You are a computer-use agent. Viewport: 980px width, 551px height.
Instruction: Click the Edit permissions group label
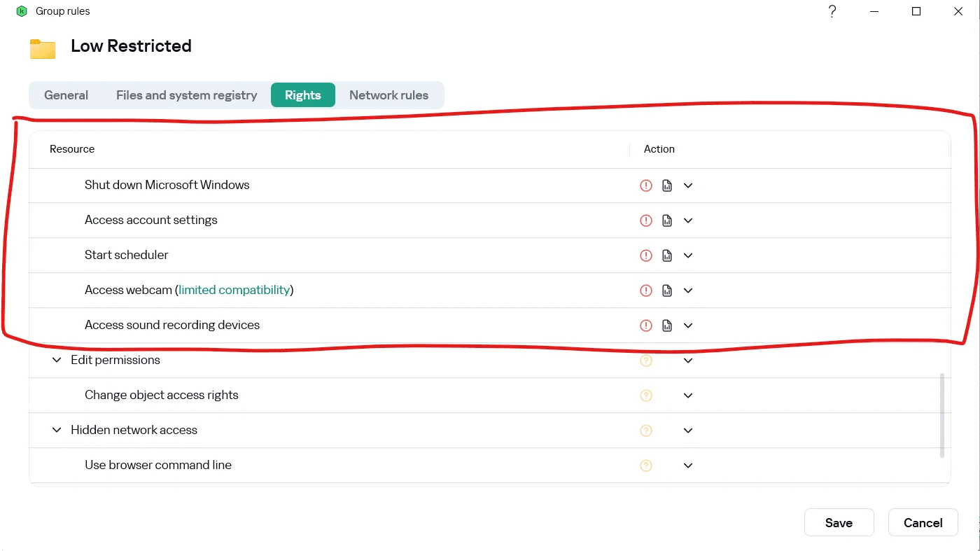point(115,360)
